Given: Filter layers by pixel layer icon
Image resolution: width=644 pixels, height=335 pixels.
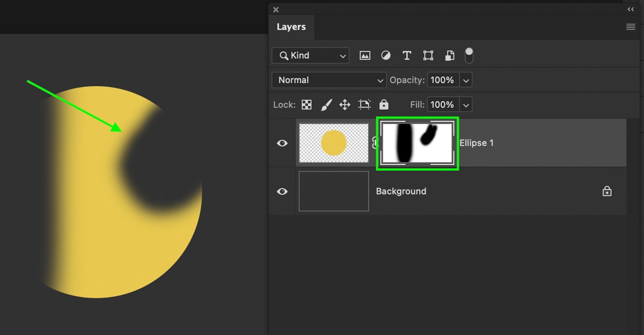Looking at the screenshot, I should point(365,55).
